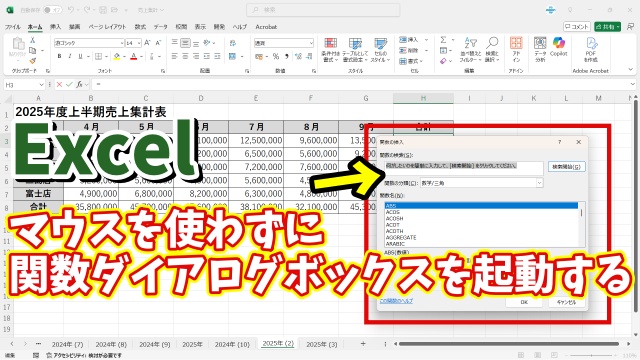
Task: Click the Cut scissors icon
Action: pos(33,40)
